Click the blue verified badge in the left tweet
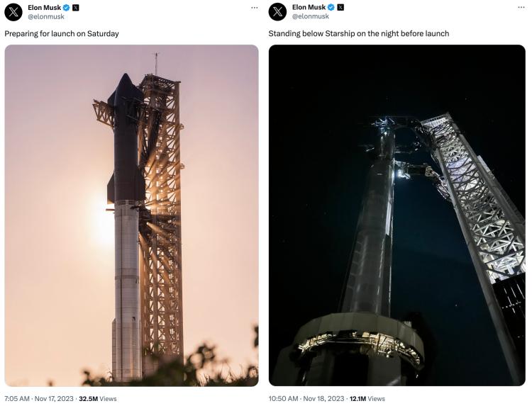This screenshot has height=406, width=532. (67, 8)
